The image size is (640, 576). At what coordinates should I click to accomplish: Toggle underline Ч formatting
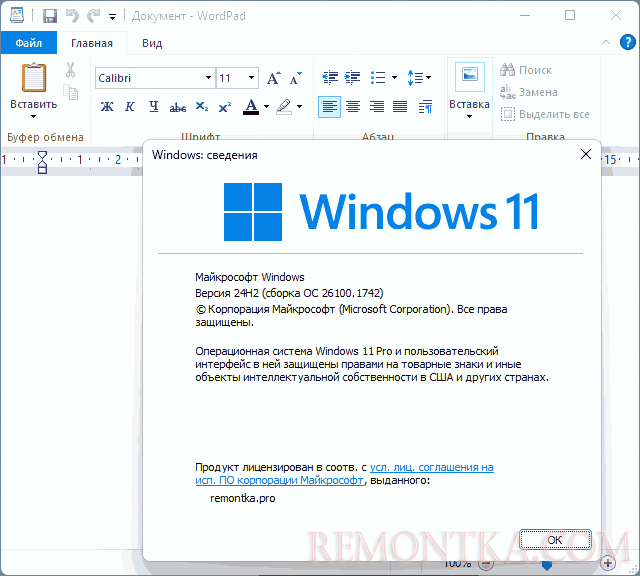153,107
